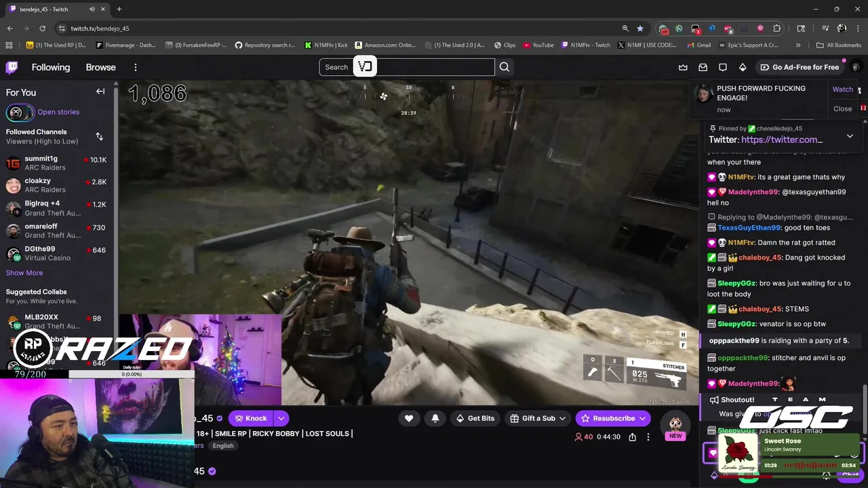Click Watch on the notification popup
This screenshot has height=488, width=868.
tap(843, 89)
